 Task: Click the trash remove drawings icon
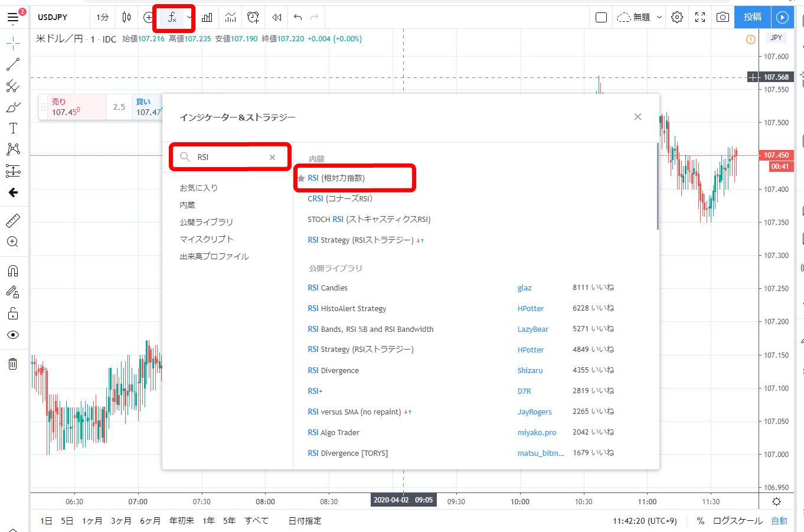[13, 364]
